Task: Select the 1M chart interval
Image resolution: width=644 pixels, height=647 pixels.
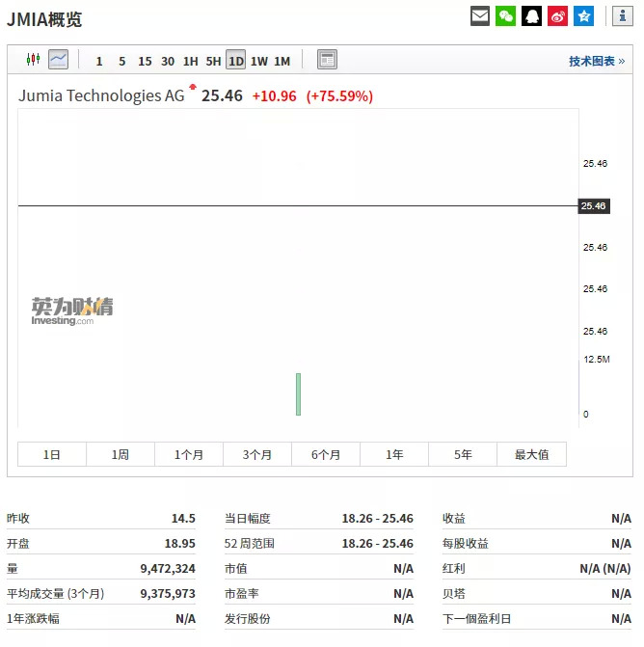Action: [x=282, y=62]
